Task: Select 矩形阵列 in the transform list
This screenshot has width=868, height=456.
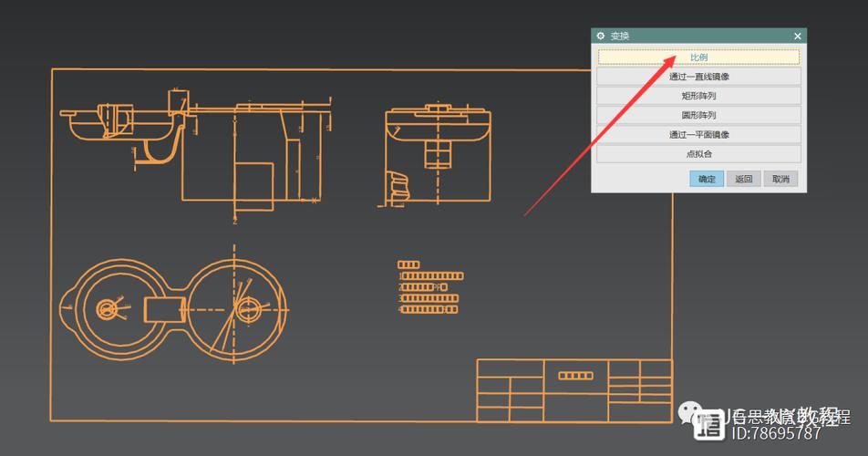Action: point(698,96)
